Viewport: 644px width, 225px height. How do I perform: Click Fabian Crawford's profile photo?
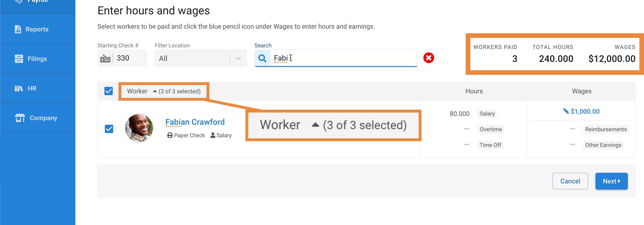click(139, 128)
